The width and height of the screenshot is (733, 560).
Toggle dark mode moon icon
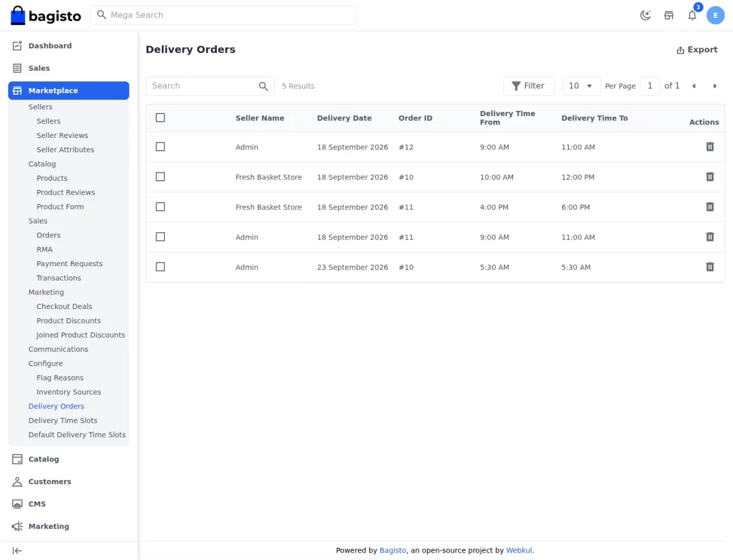pos(646,15)
